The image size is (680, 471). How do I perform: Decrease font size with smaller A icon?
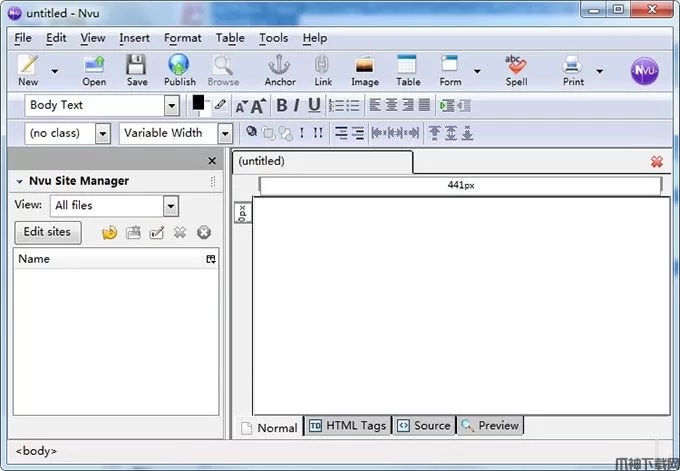click(x=241, y=106)
